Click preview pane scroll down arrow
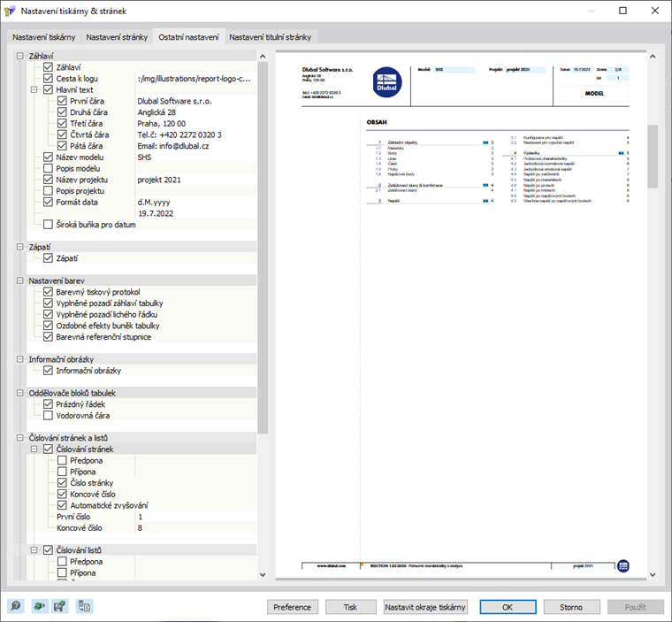This screenshot has width=672, height=622. pyautogui.click(x=653, y=575)
